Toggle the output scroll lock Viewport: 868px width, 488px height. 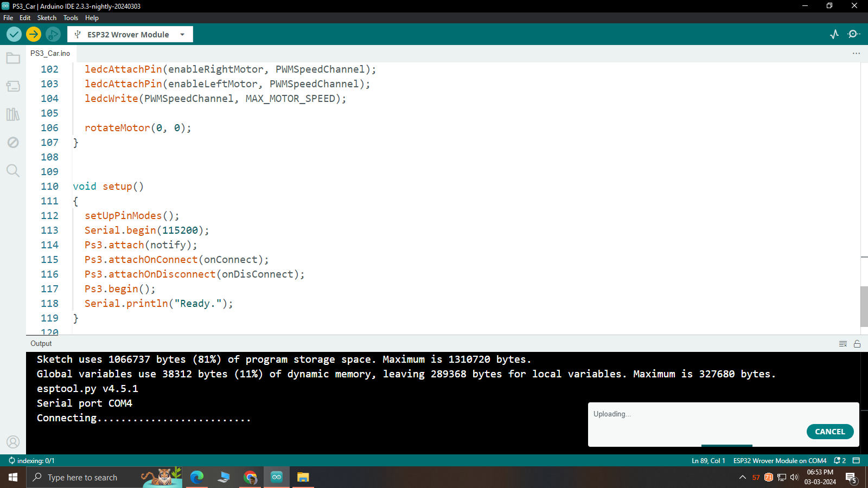coord(857,344)
